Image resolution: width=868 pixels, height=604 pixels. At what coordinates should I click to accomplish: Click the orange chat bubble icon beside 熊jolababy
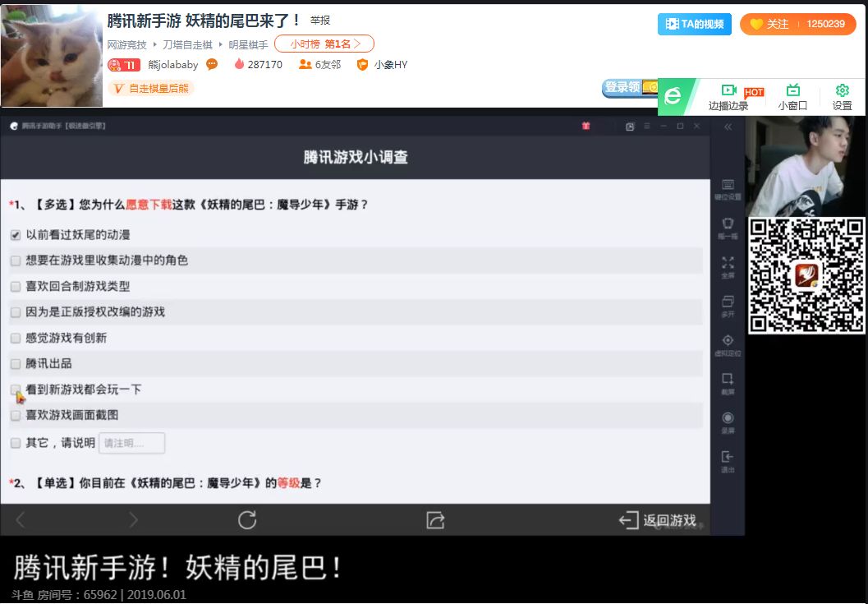212,65
